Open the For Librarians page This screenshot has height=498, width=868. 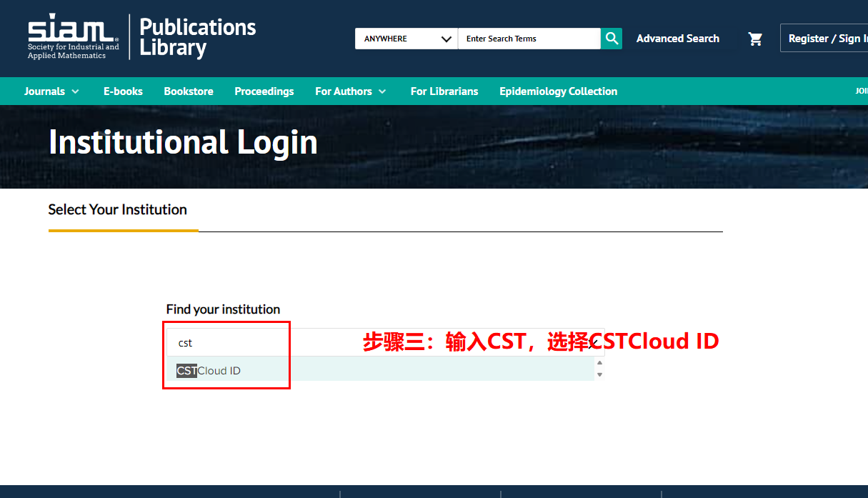[444, 91]
